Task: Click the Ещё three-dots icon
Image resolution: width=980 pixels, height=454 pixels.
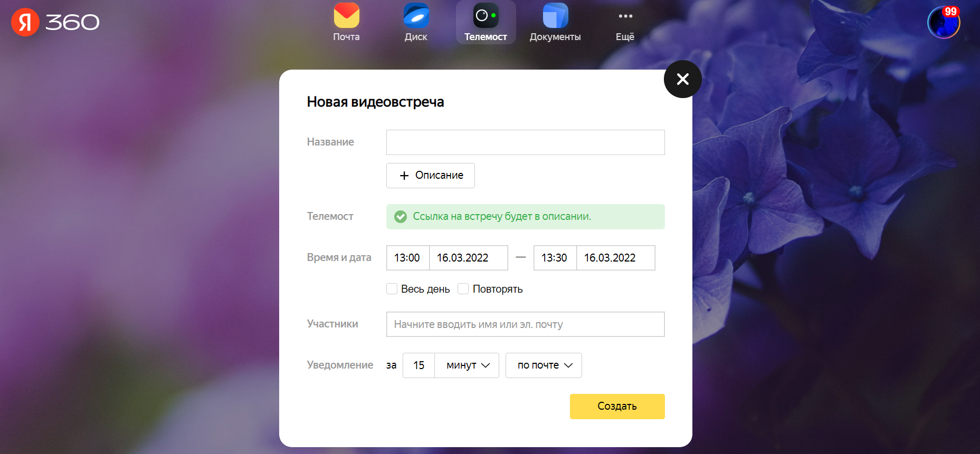Action: pyautogui.click(x=625, y=16)
